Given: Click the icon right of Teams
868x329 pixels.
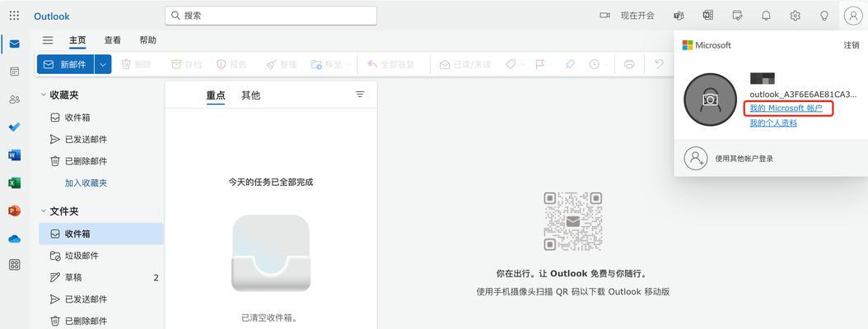Looking at the screenshot, I should click(x=708, y=16).
